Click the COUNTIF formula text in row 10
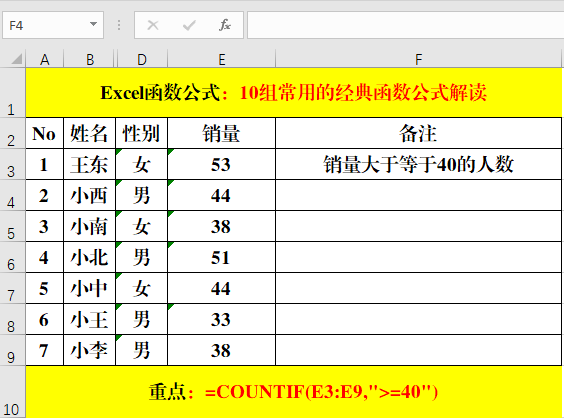The image size is (564, 418). [x=322, y=392]
